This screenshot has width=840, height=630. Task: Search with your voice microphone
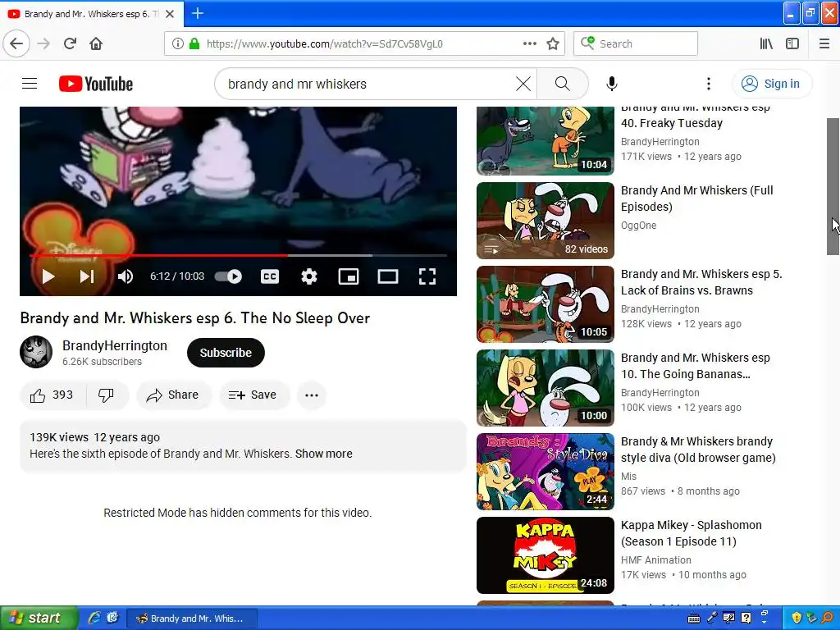(612, 84)
